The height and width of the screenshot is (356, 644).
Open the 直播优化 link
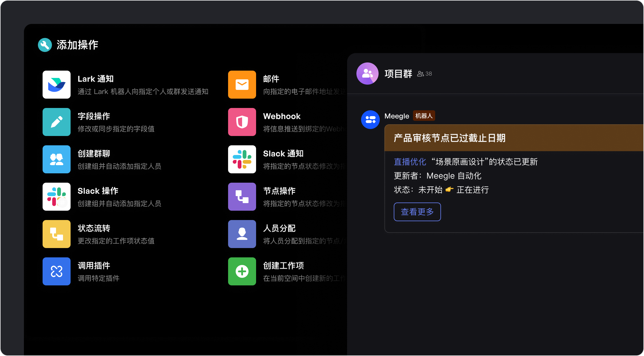pos(409,162)
